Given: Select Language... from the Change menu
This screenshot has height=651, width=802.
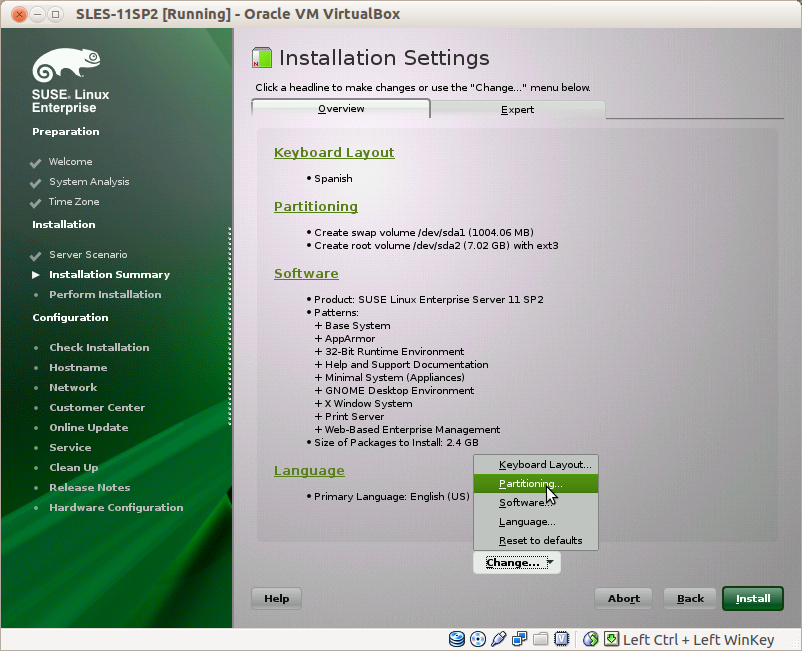Looking at the screenshot, I should click(536, 522).
